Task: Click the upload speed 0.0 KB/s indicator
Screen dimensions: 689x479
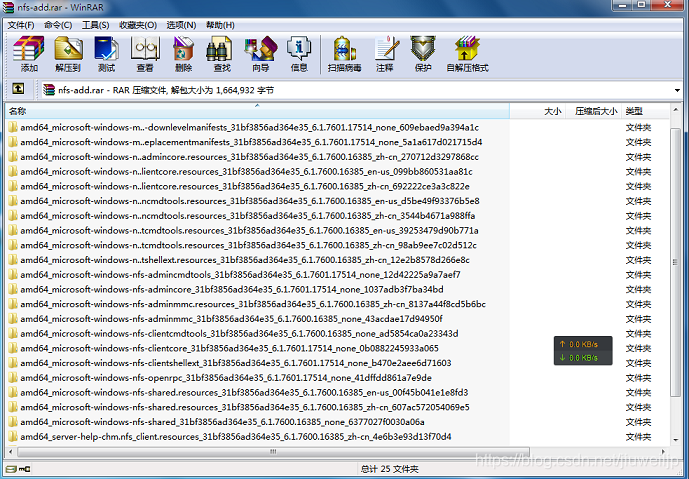Action: click(x=579, y=344)
